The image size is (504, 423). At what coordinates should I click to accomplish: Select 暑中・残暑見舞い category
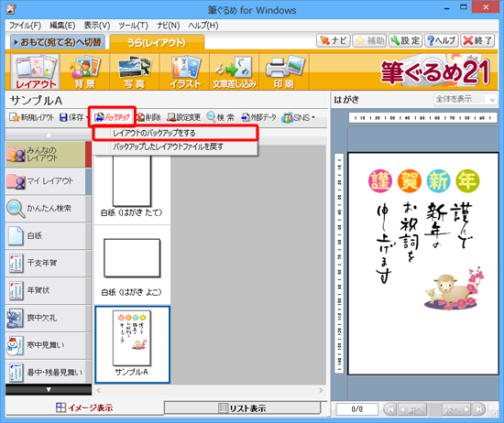[49, 373]
